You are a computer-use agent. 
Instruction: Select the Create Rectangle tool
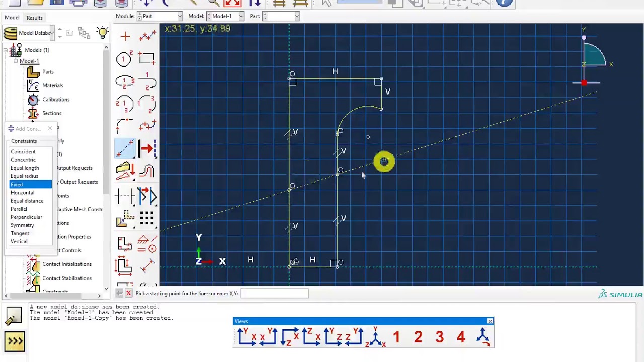(147, 59)
